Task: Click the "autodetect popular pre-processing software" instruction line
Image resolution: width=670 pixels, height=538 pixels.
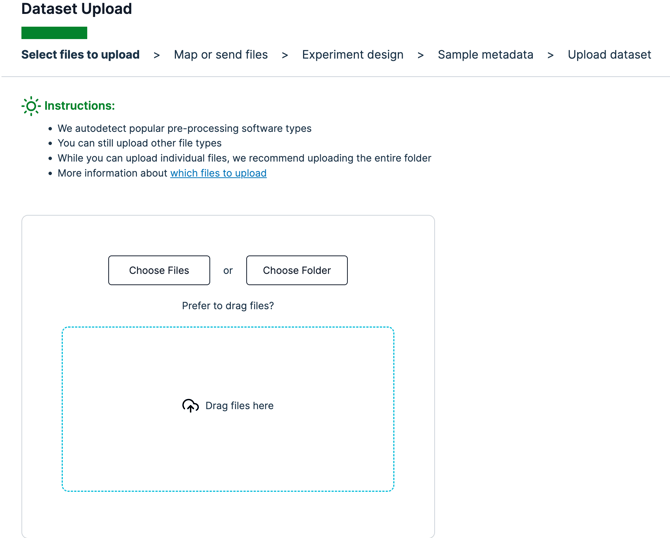Action: (x=184, y=129)
